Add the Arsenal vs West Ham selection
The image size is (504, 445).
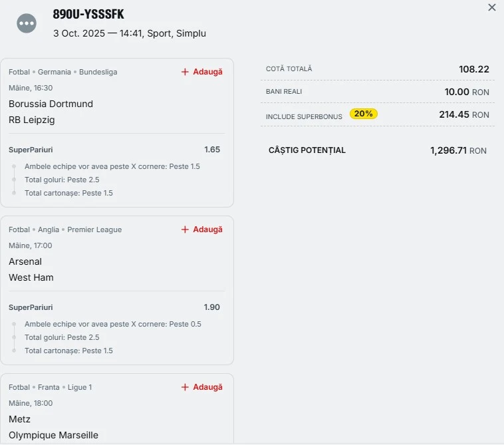click(202, 229)
